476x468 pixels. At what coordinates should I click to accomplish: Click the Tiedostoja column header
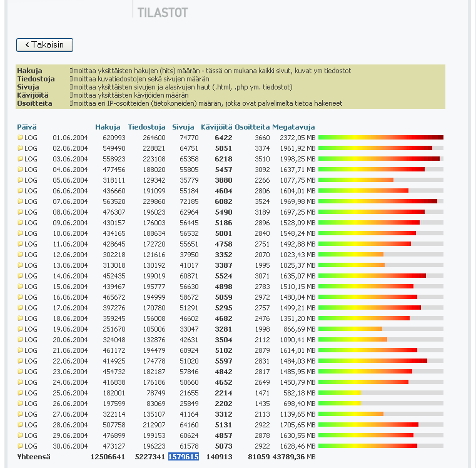tap(146, 127)
